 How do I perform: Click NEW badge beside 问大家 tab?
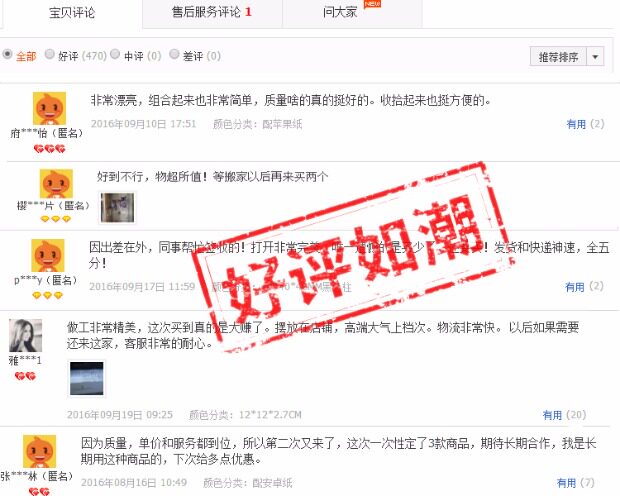tap(372, 4)
